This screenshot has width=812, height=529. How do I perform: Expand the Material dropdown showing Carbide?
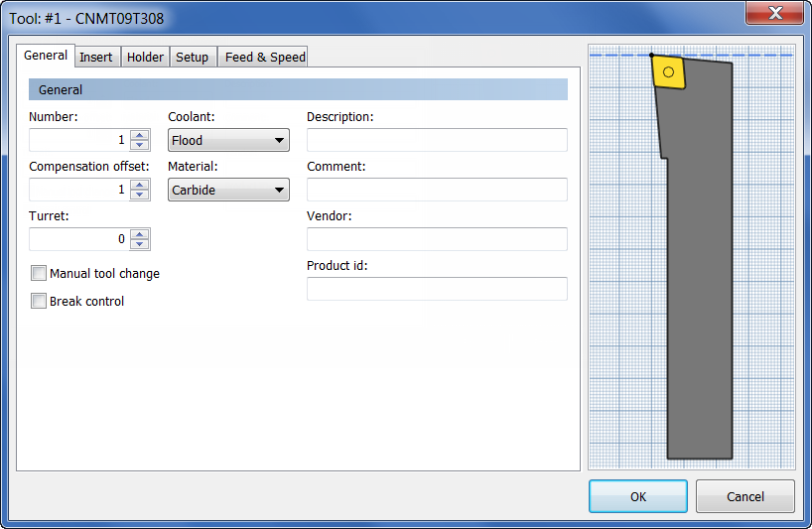(x=228, y=190)
